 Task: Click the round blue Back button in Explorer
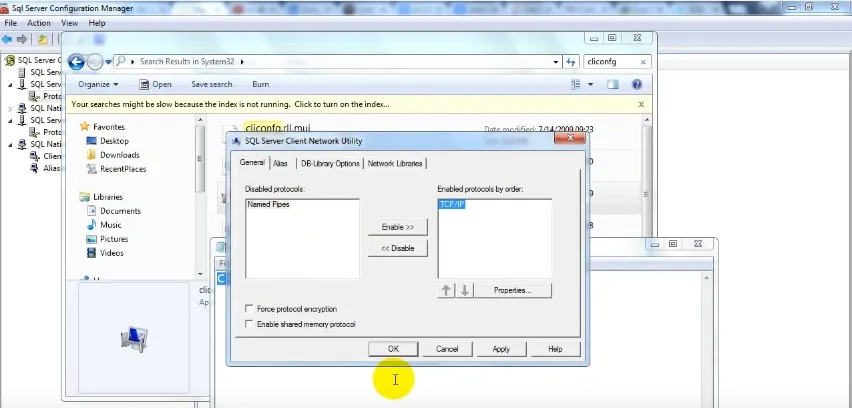(x=76, y=62)
